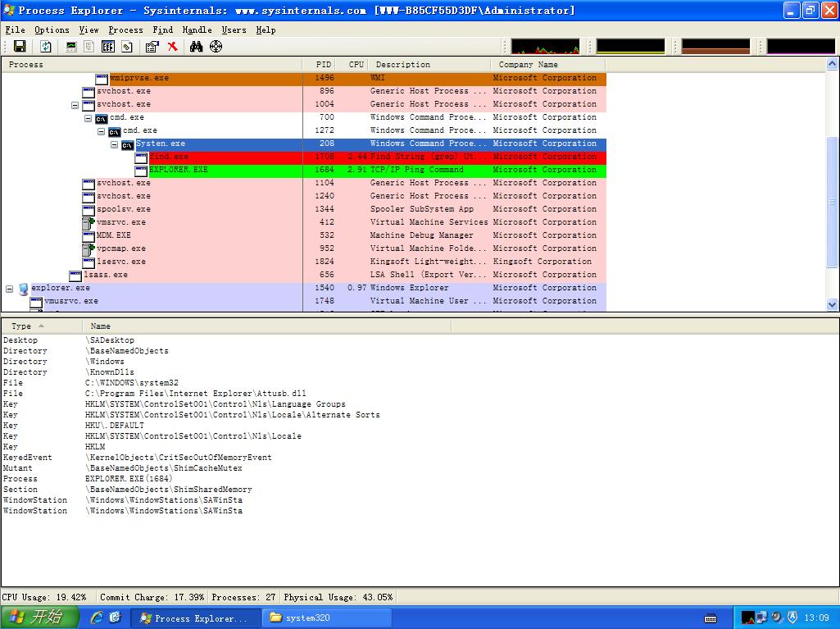Open the Handle menu
Screen dimensions: 840x629
point(197,30)
